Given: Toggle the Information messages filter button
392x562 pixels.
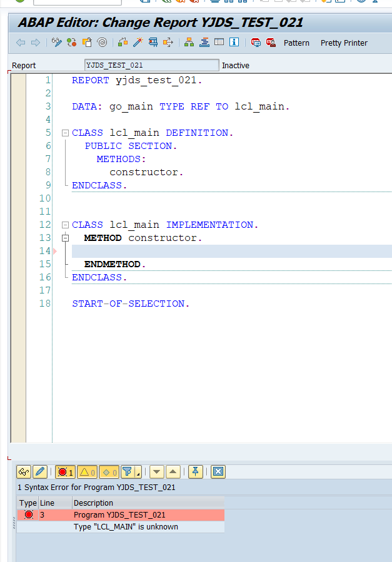Looking at the screenshot, I should pyautogui.click(x=109, y=472).
